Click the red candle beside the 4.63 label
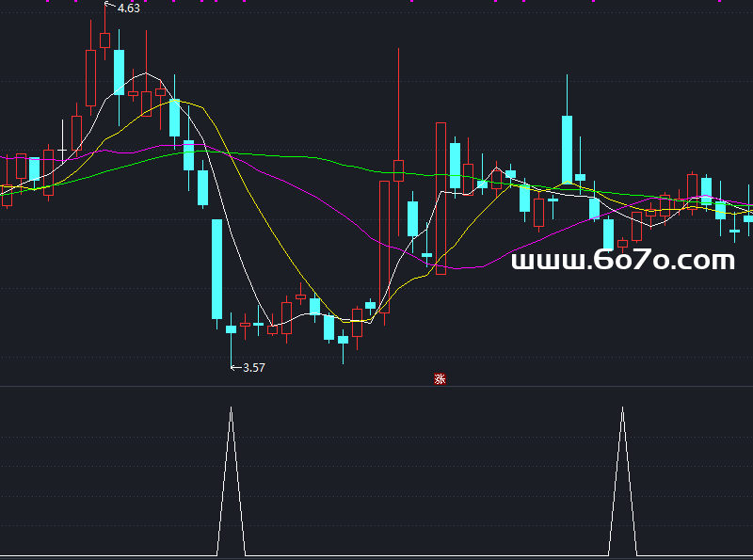This screenshot has height=560, width=753. click(104, 40)
